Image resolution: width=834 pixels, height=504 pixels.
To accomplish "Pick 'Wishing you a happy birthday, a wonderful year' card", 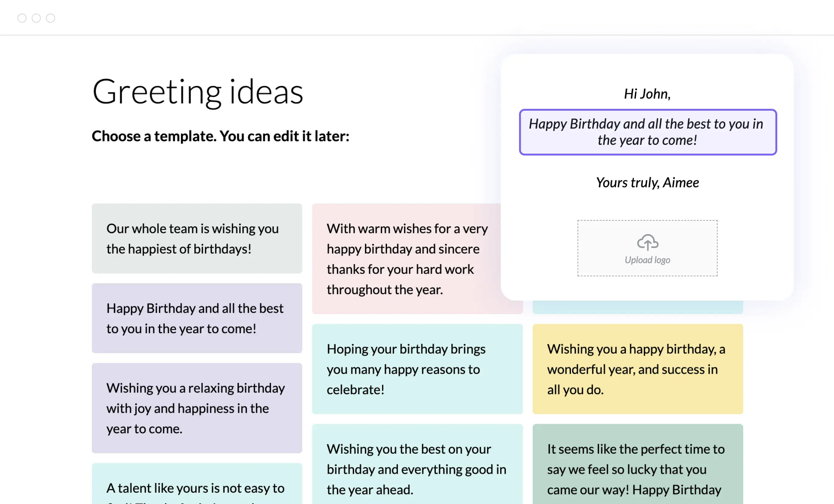I will 638,369.
